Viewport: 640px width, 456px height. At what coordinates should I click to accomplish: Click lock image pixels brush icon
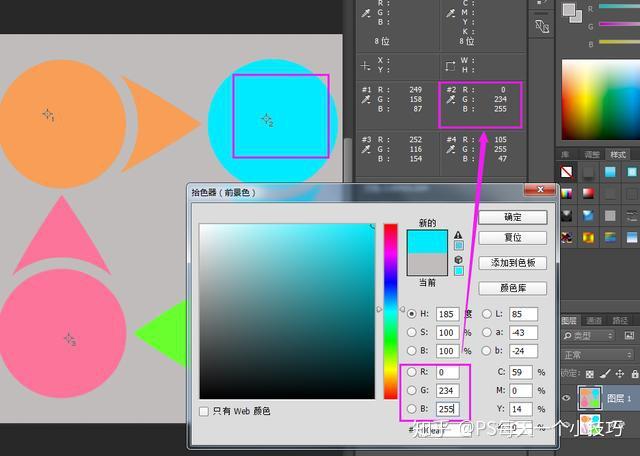(605, 374)
